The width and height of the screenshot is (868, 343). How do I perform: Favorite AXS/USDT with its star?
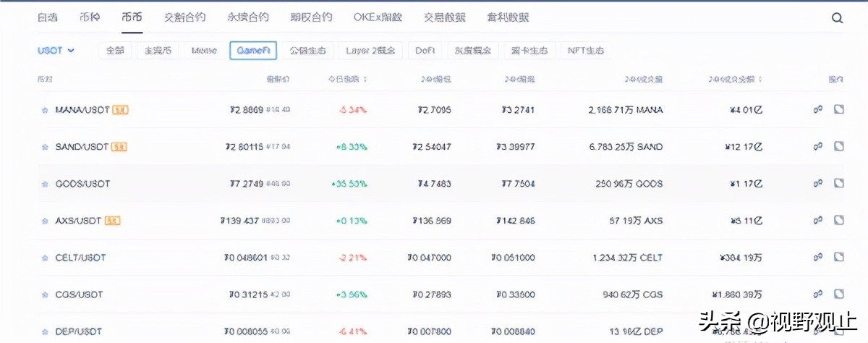(44, 221)
